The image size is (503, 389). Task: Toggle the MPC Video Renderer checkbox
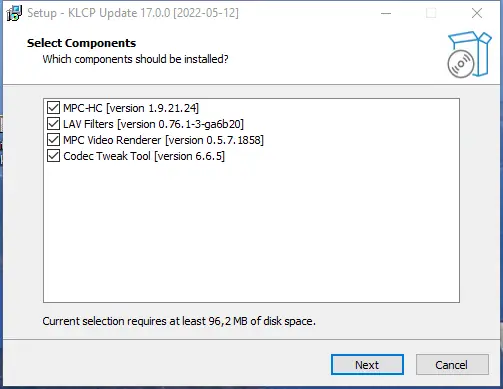click(x=53, y=140)
